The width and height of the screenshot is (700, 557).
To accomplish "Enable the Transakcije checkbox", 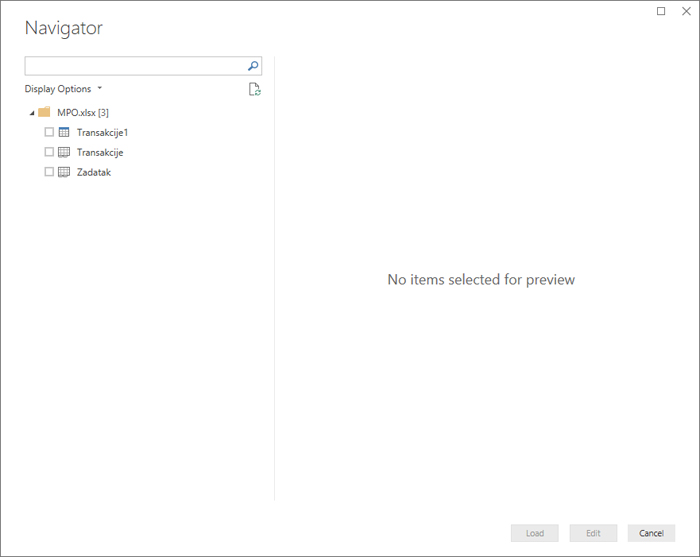I will tap(49, 152).
